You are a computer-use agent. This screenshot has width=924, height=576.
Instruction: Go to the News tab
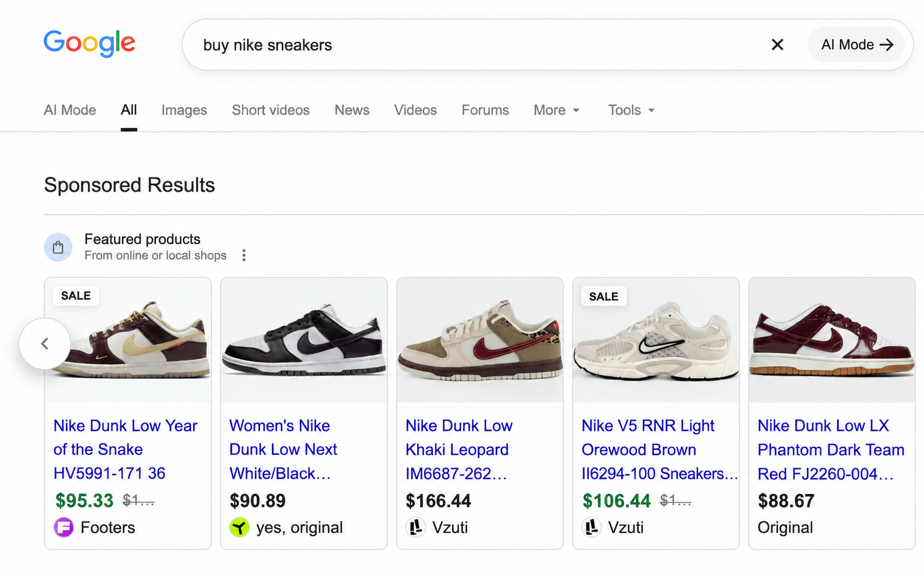coord(351,110)
